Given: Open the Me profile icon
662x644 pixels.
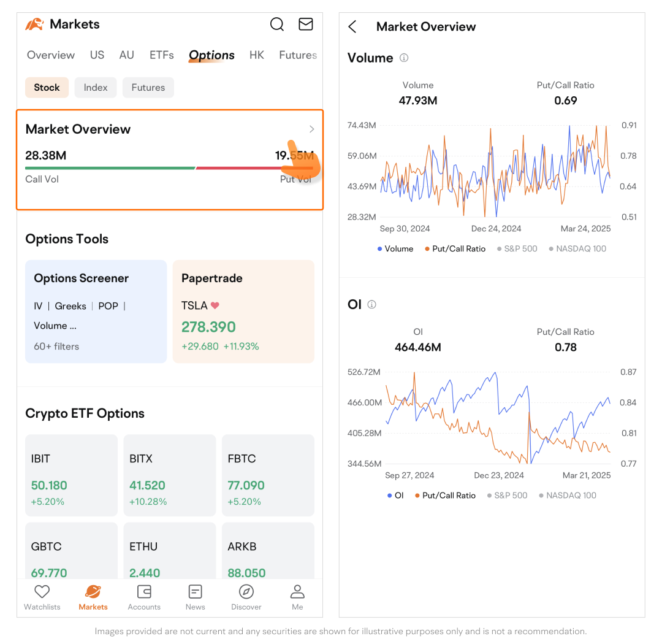Looking at the screenshot, I should point(297,592).
